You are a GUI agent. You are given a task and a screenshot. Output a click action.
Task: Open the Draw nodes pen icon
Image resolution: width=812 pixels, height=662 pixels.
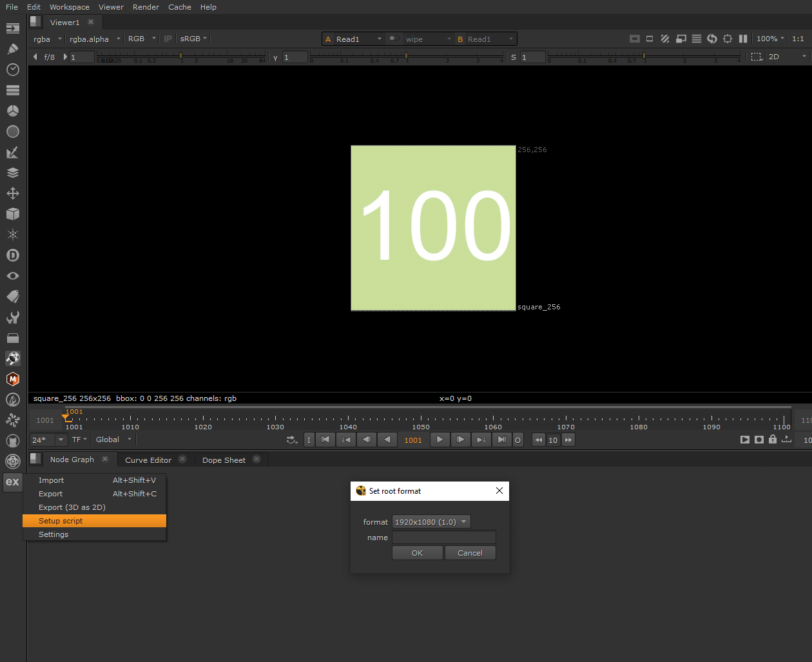[x=13, y=49]
